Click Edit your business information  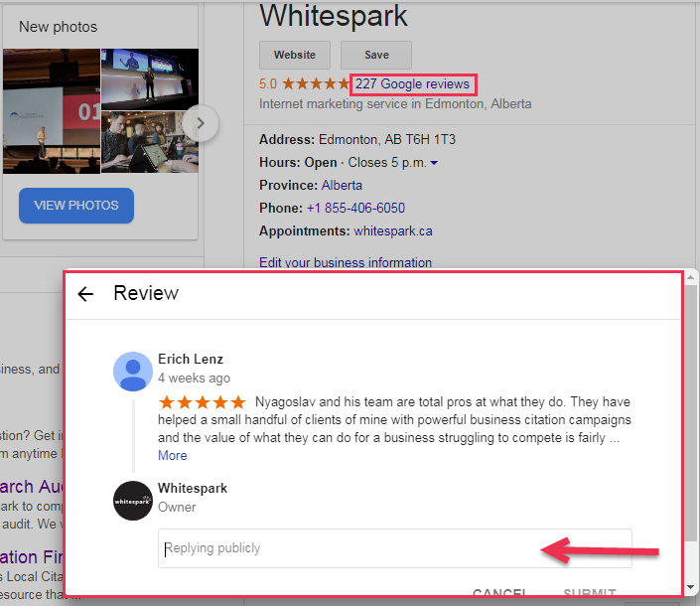[346, 262]
